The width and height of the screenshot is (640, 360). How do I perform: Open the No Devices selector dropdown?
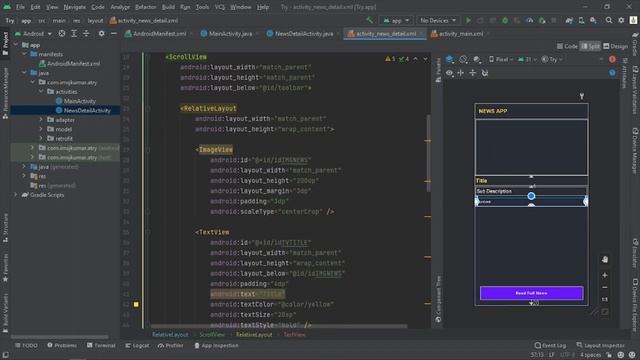[x=438, y=20]
